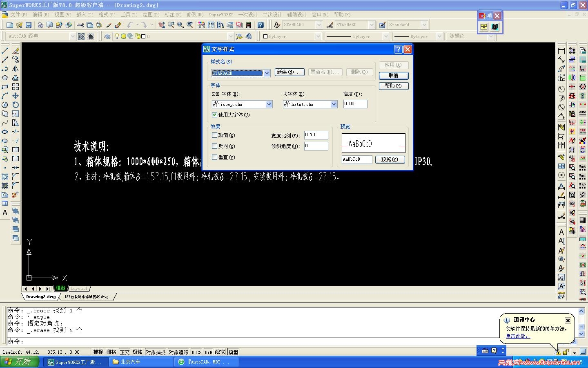588x368 pixels.
Task: Click the 新建 new style button
Action: [290, 72]
